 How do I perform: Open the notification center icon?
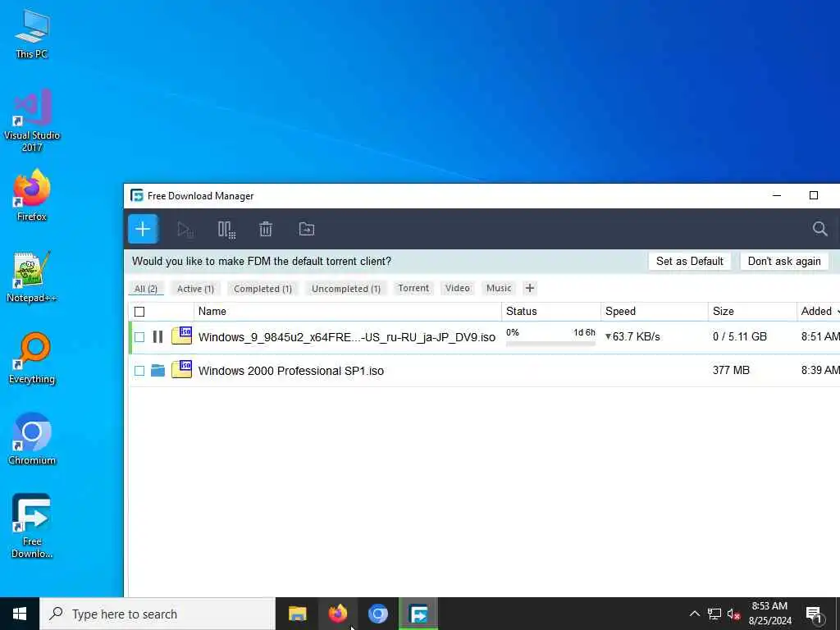point(814,614)
